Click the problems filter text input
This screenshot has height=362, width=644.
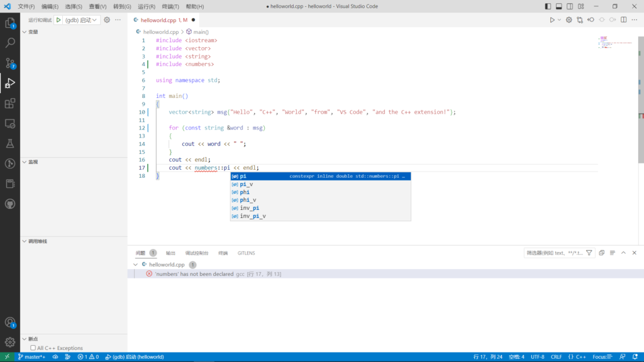(x=553, y=253)
